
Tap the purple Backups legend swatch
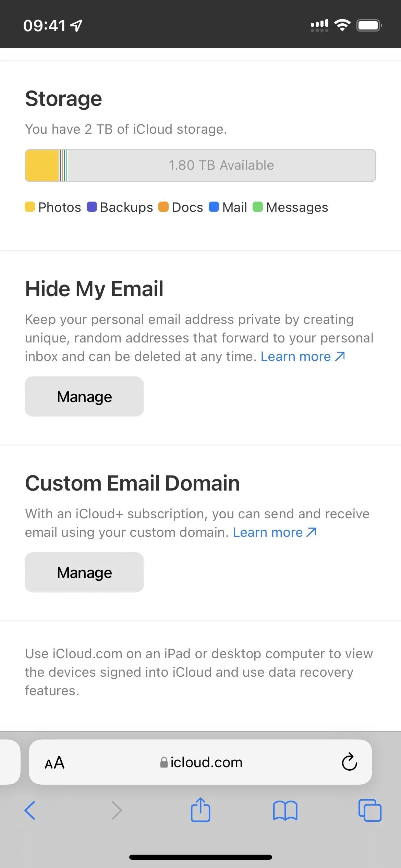pyautogui.click(x=92, y=207)
